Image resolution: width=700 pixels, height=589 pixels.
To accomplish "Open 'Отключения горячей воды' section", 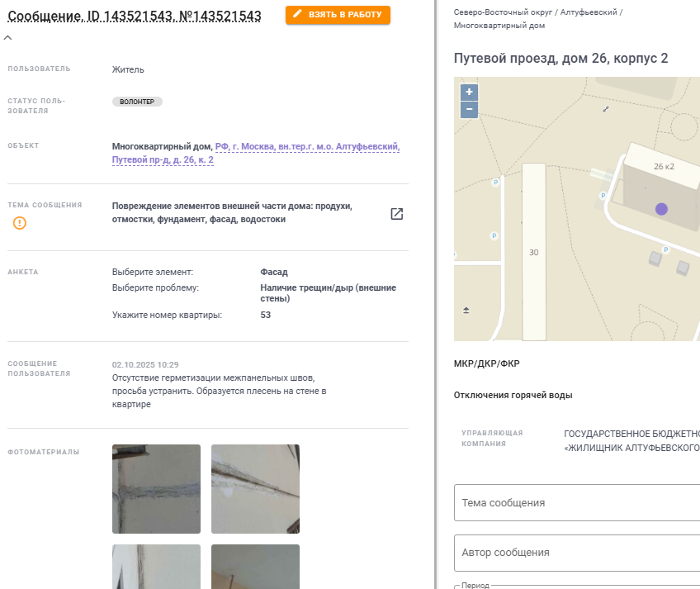I will click(513, 395).
